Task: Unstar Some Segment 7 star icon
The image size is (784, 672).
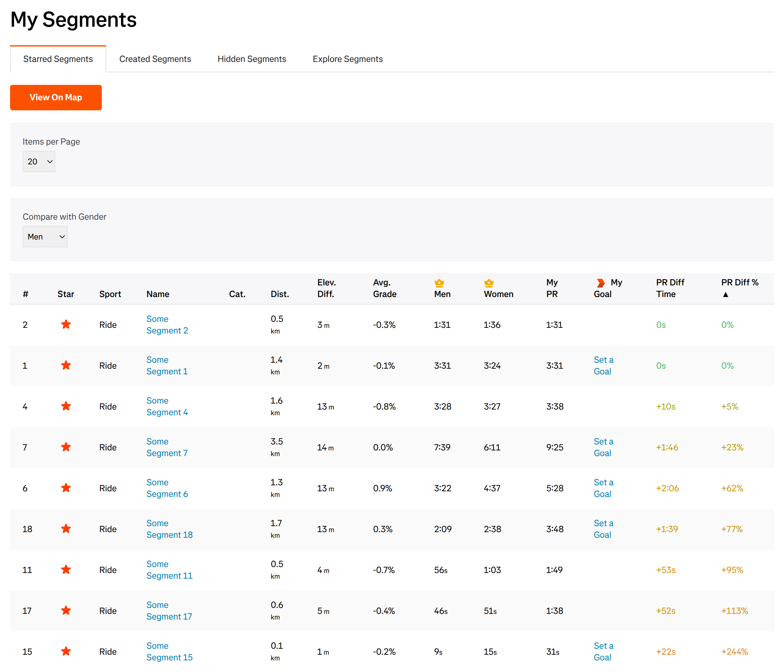Action: tap(66, 447)
